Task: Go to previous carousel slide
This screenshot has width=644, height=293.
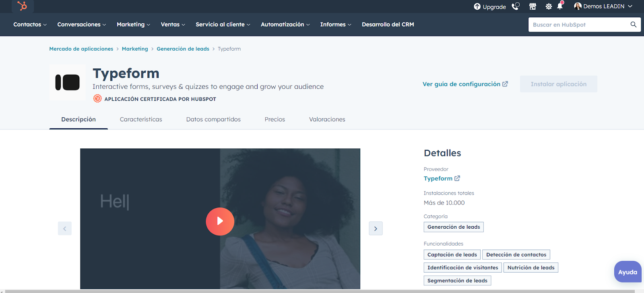Action: 65,228
